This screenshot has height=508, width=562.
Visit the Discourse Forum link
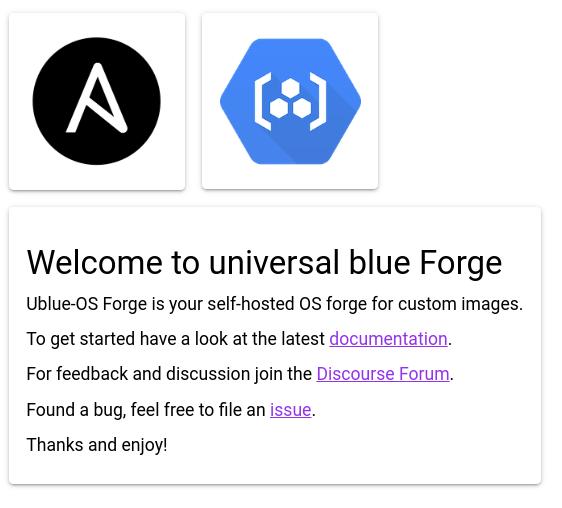(383, 374)
